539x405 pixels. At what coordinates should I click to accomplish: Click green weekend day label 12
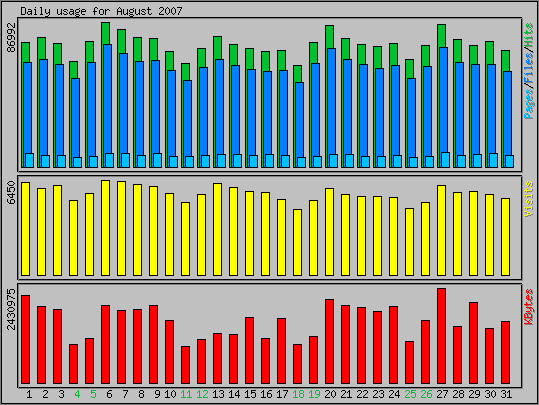pyautogui.click(x=202, y=394)
